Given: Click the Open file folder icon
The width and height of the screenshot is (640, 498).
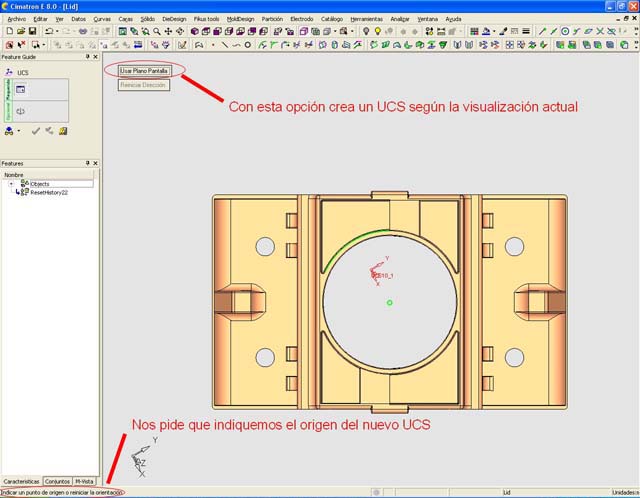Looking at the screenshot, I should tap(20, 31).
